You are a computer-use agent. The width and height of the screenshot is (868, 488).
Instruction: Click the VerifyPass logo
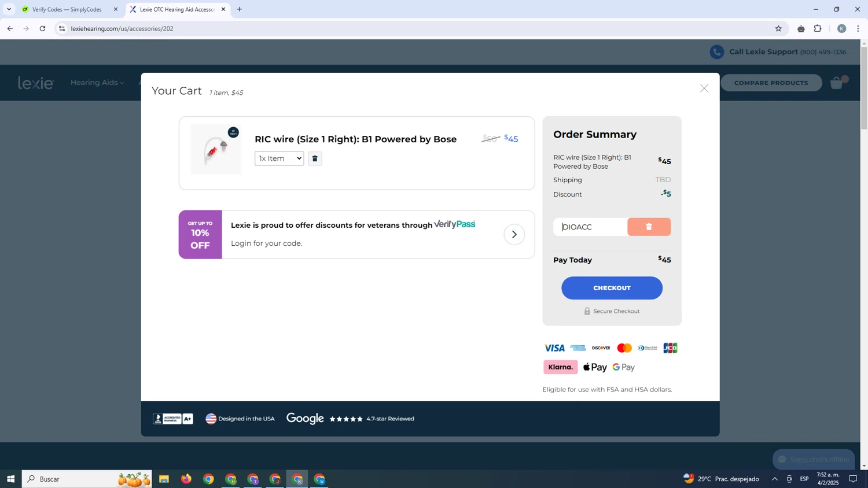pyautogui.click(x=454, y=224)
